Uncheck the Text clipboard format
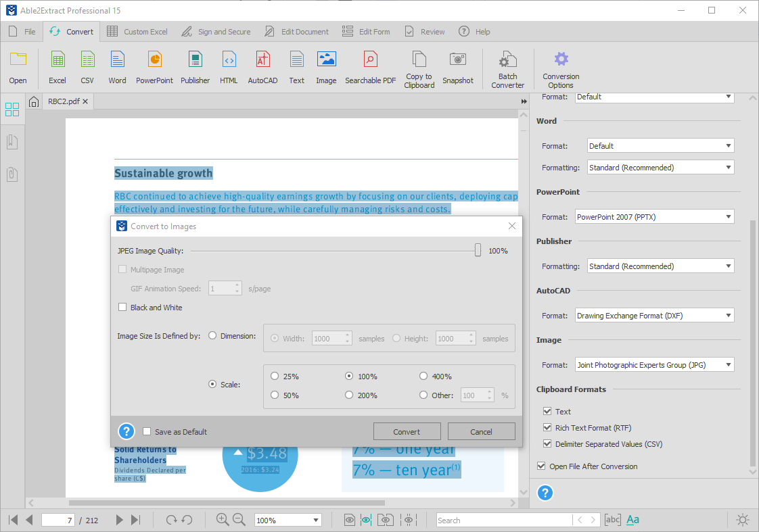The width and height of the screenshot is (759, 532). (x=547, y=411)
